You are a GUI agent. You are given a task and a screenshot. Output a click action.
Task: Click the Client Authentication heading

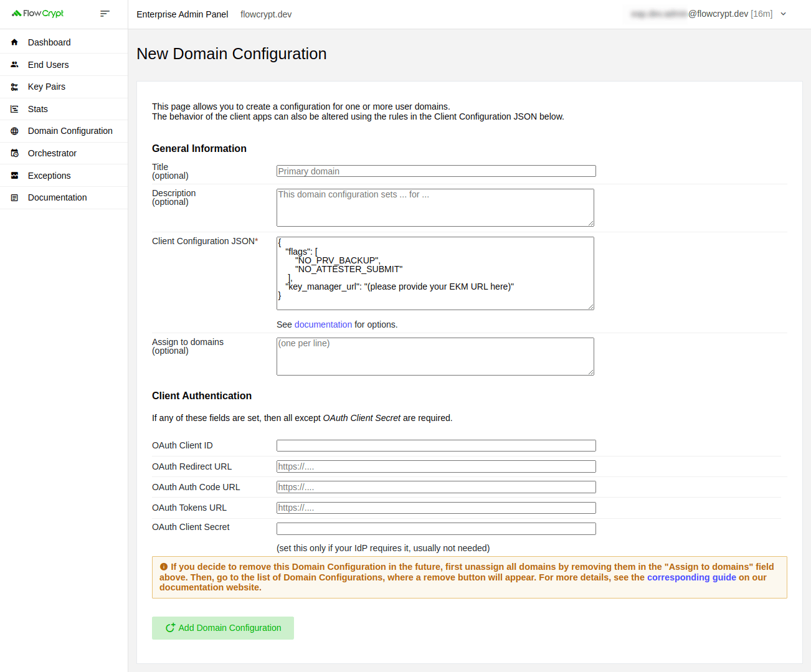point(202,395)
